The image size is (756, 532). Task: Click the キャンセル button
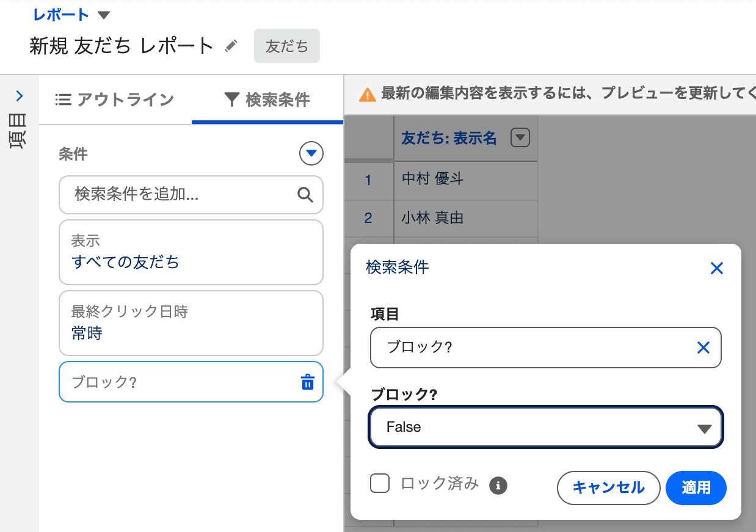[609, 487]
